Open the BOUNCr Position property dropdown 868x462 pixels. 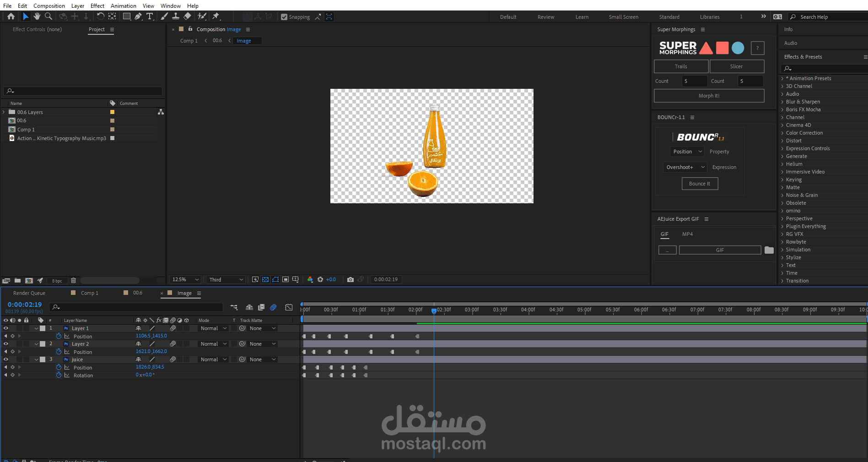click(x=687, y=152)
